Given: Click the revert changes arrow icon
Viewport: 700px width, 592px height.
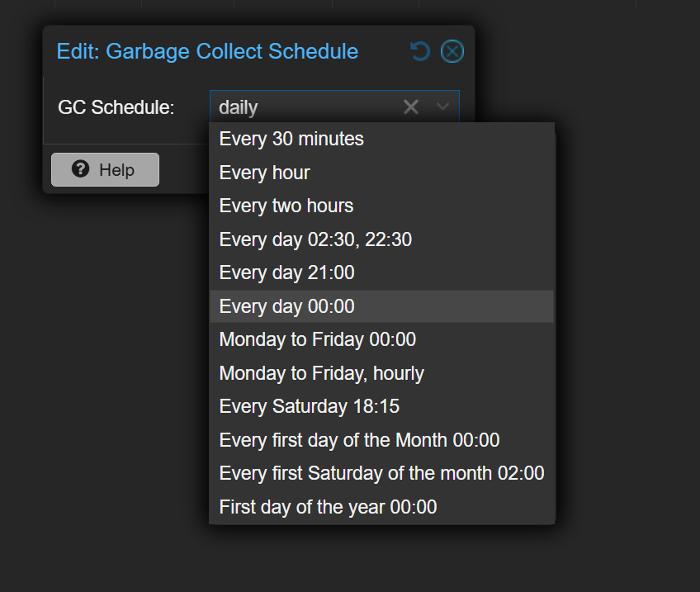Looking at the screenshot, I should (420, 51).
